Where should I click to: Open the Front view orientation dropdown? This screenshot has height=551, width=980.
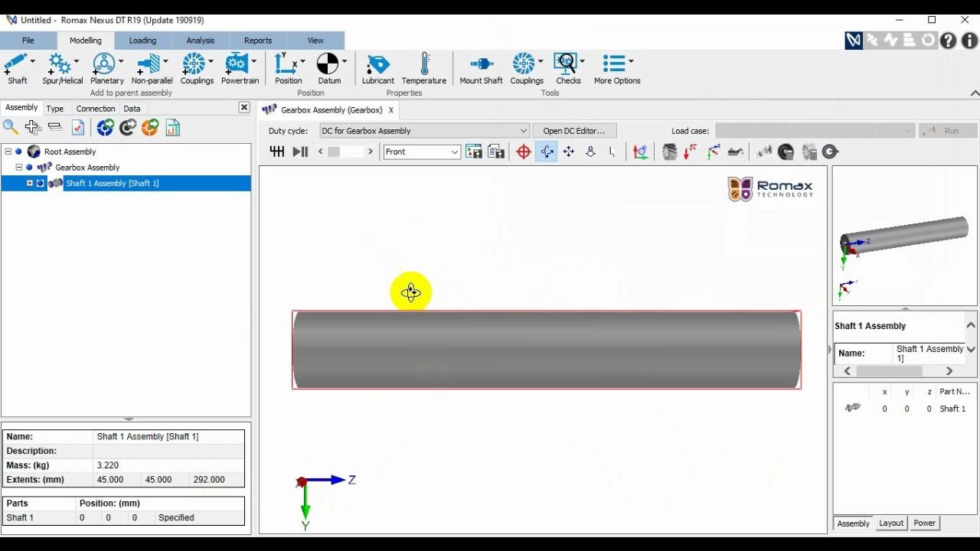[422, 152]
